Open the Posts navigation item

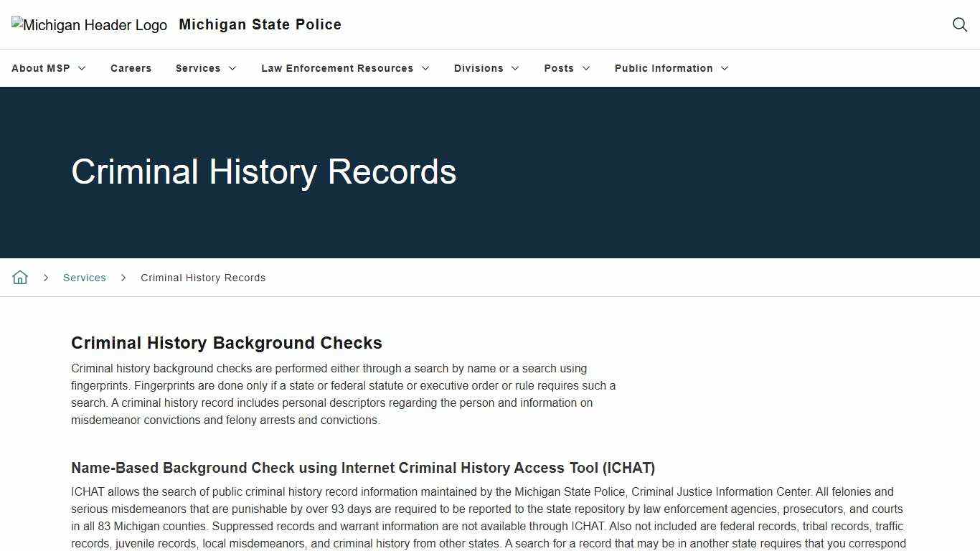pyautogui.click(x=558, y=68)
